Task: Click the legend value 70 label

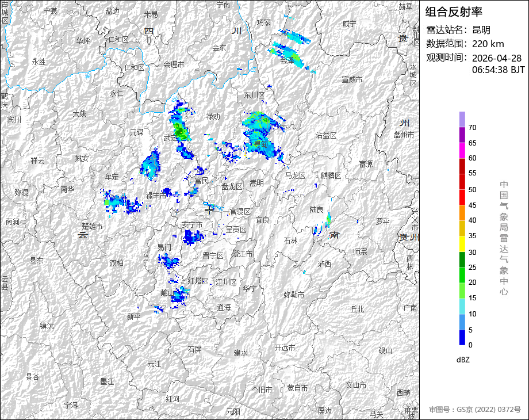Action: (472, 128)
